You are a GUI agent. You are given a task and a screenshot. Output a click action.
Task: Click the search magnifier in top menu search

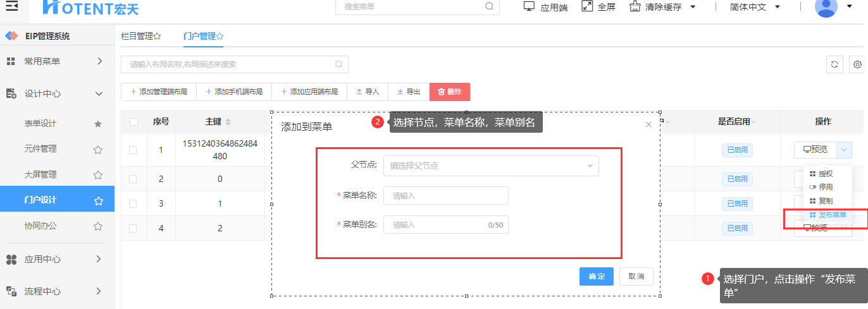tap(489, 6)
